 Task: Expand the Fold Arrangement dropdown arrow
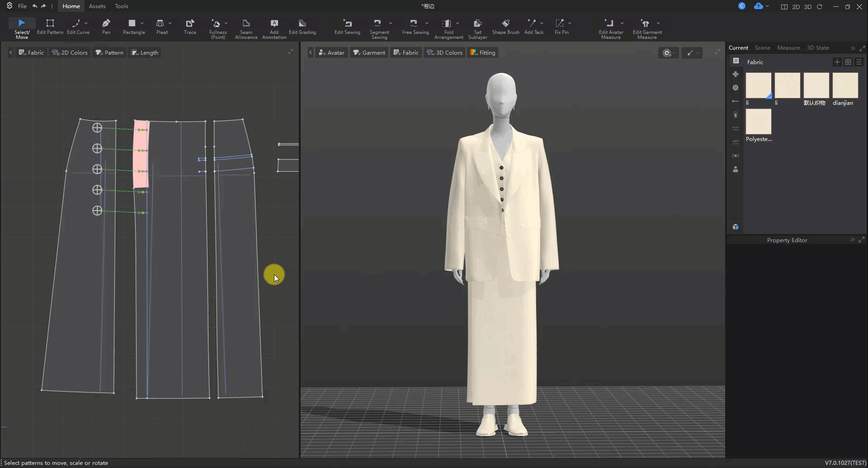(x=458, y=23)
